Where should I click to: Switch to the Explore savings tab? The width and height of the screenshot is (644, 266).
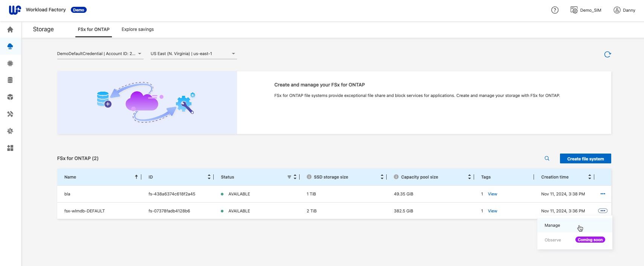(138, 29)
